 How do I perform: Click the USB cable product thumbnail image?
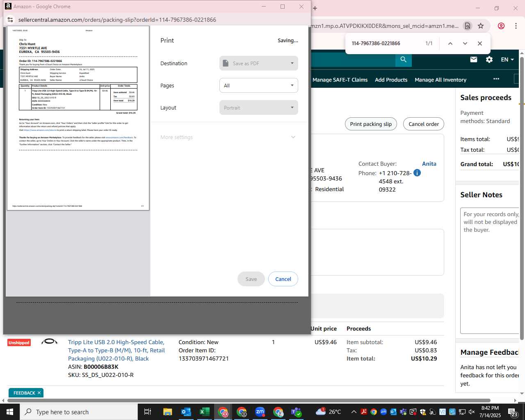point(49,341)
